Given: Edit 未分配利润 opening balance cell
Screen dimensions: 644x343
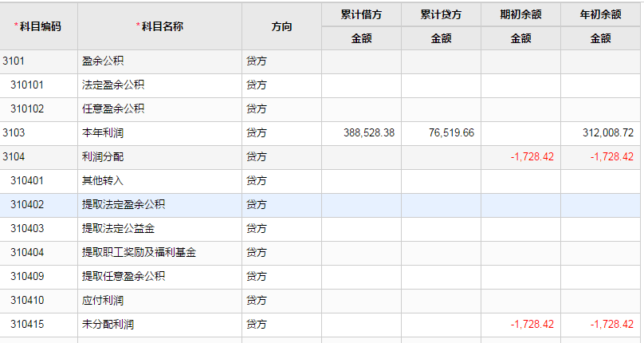Looking at the screenshot, I should tap(520, 324).
